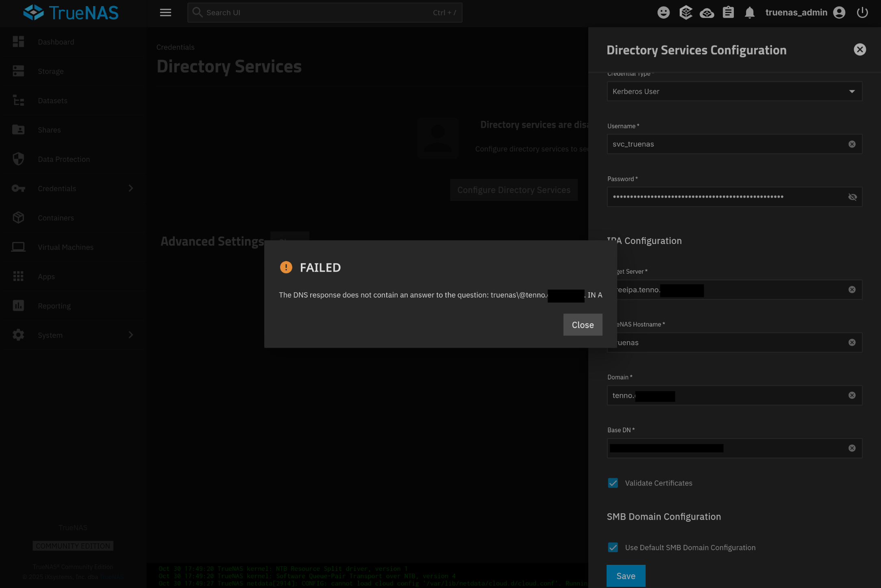This screenshot has height=588, width=881.
Task: Click the alerts bell icon
Action: pyautogui.click(x=749, y=13)
